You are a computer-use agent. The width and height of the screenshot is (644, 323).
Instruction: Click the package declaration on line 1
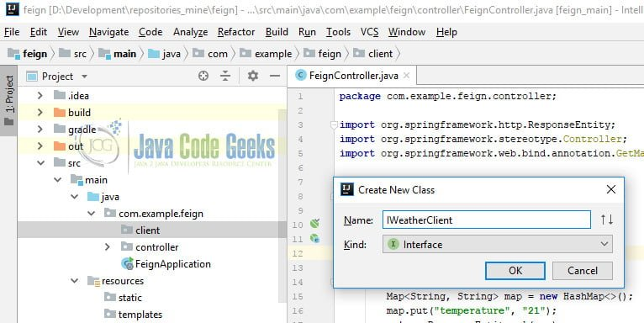pyautogui.click(x=447, y=96)
